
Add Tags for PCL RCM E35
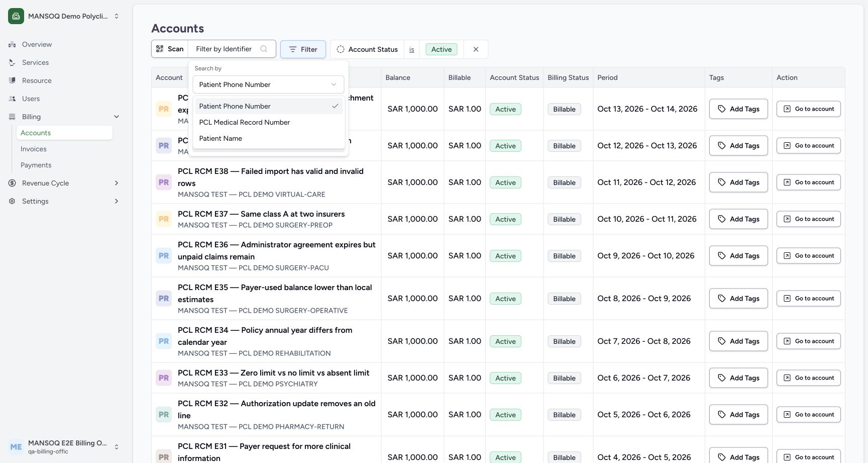(x=738, y=298)
